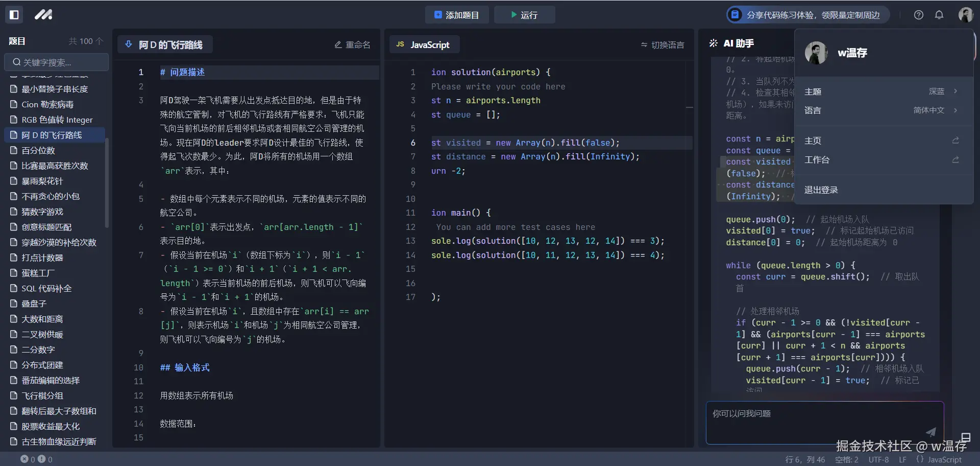Click the warnings counter in status bar
This screenshot has width=980, height=466.
point(42,459)
